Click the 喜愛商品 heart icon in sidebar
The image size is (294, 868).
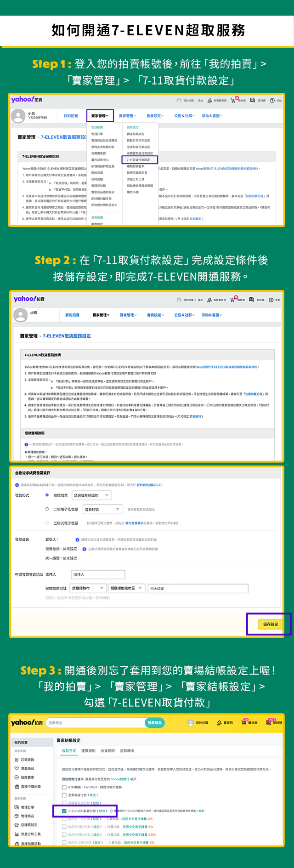pyautogui.click(x=17, y=768)
